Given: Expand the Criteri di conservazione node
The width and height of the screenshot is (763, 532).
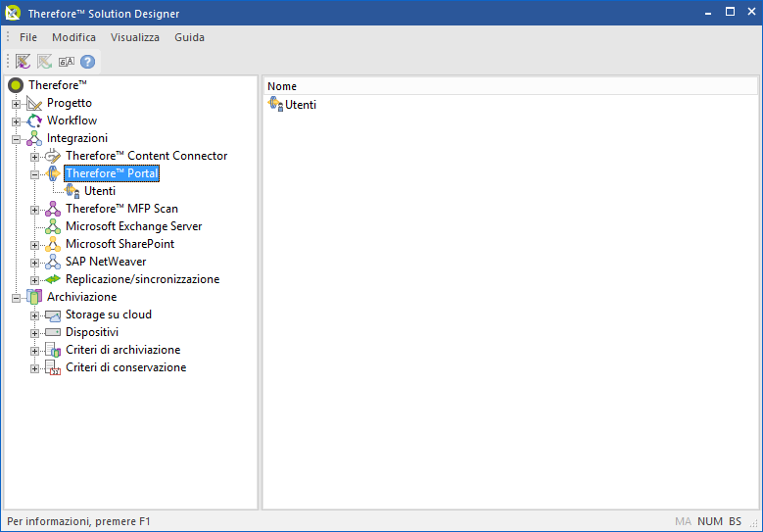Looking at the screenshot, I should (34, 368).
